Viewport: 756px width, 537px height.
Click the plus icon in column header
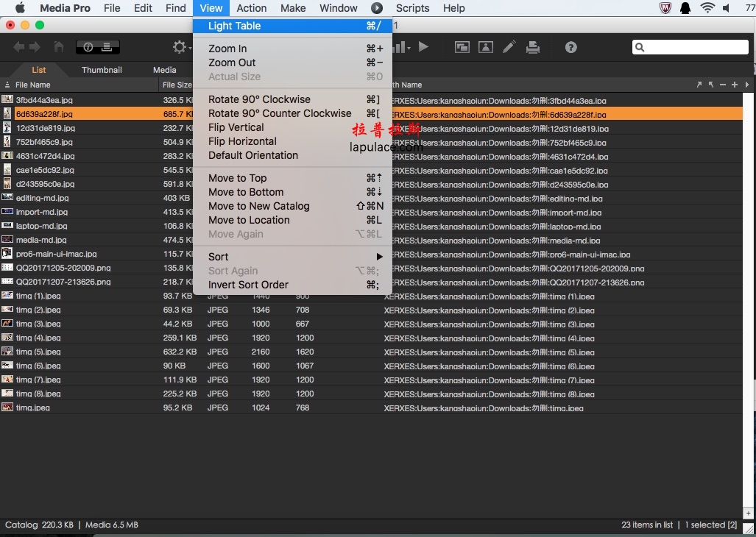point(735,85)
